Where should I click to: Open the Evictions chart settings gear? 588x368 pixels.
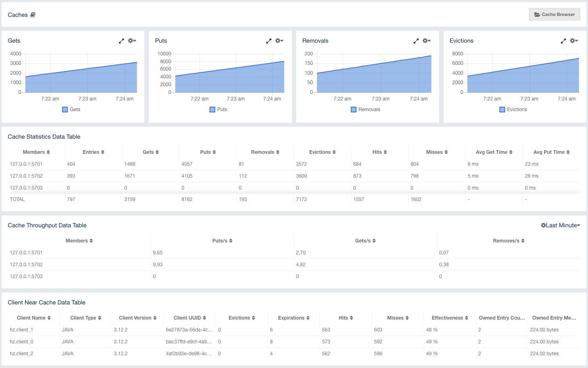574,41
